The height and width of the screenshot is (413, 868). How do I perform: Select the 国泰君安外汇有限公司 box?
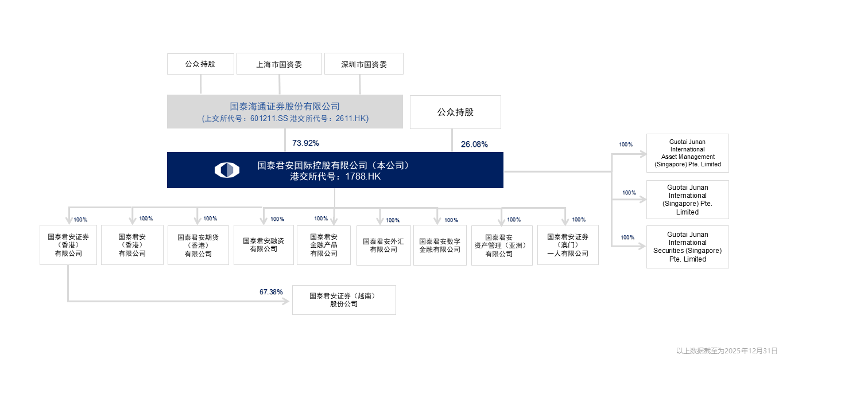click(x=383, y=246)
